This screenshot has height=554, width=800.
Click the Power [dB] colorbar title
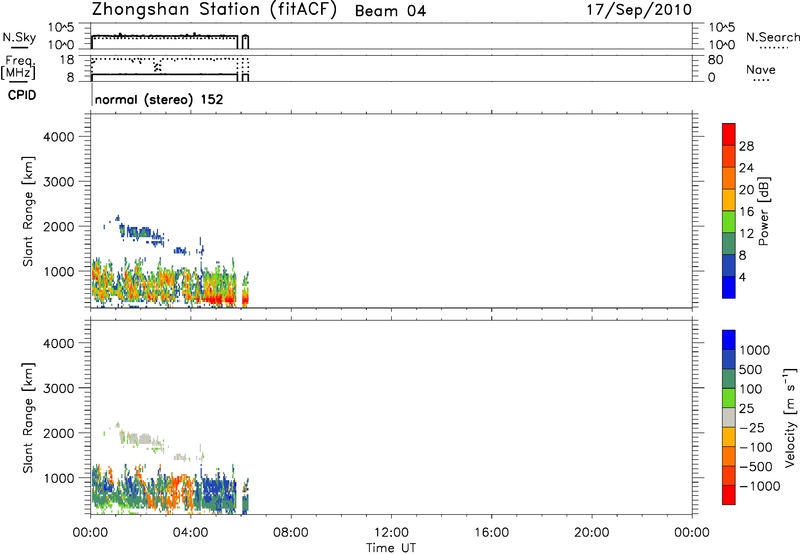point(763,211)
